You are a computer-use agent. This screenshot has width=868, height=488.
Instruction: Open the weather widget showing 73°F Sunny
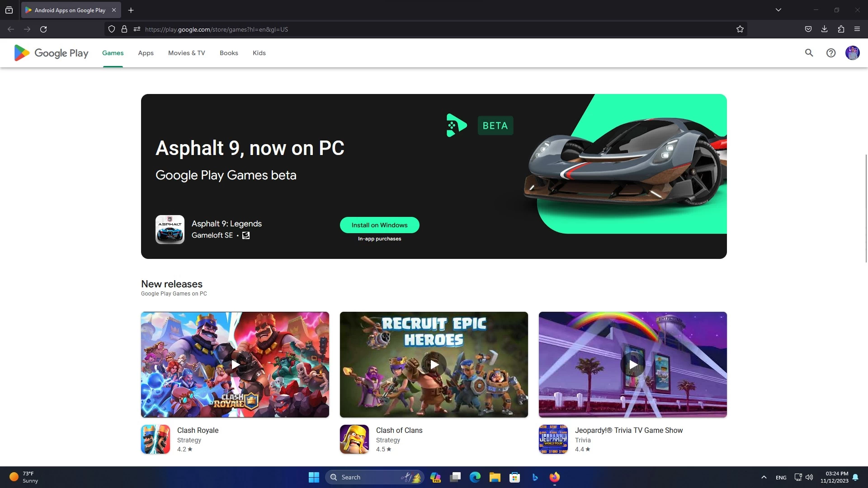24,477
